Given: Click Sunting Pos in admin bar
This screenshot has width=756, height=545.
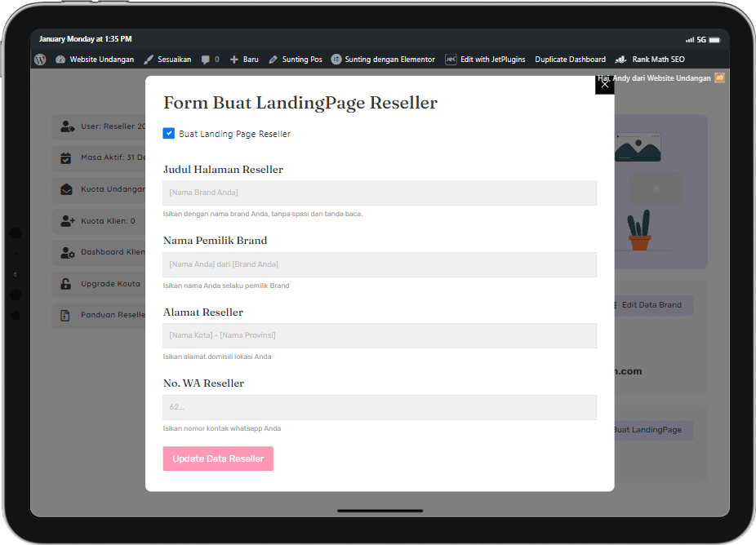Looking at the screenshot, I should coord(296,60).
